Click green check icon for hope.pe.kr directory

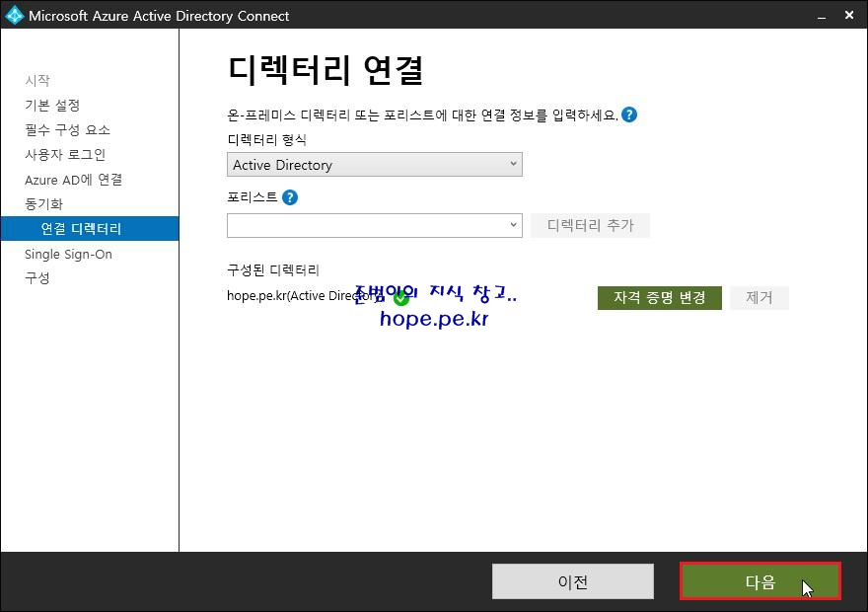pos(400,298)
